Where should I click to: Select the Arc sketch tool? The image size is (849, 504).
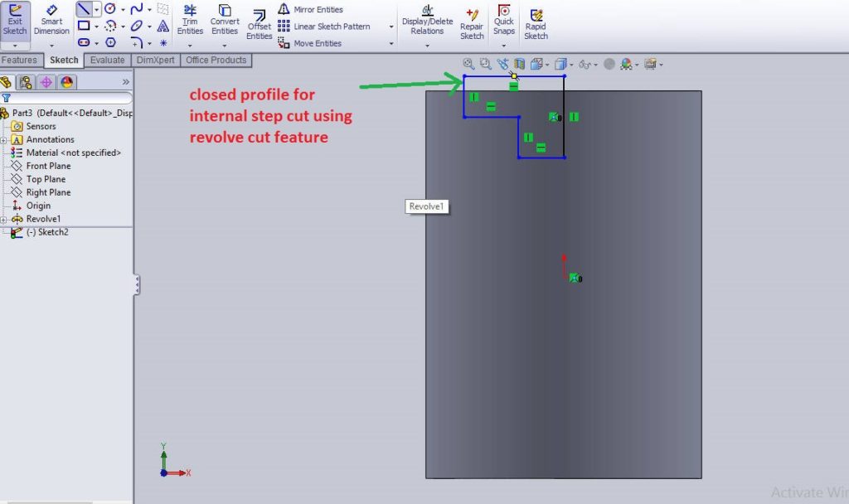click(110, 26)
